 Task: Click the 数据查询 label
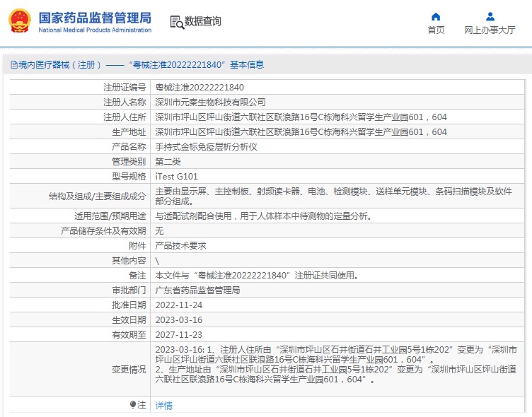pyautogui.click(x=202, y=21)
